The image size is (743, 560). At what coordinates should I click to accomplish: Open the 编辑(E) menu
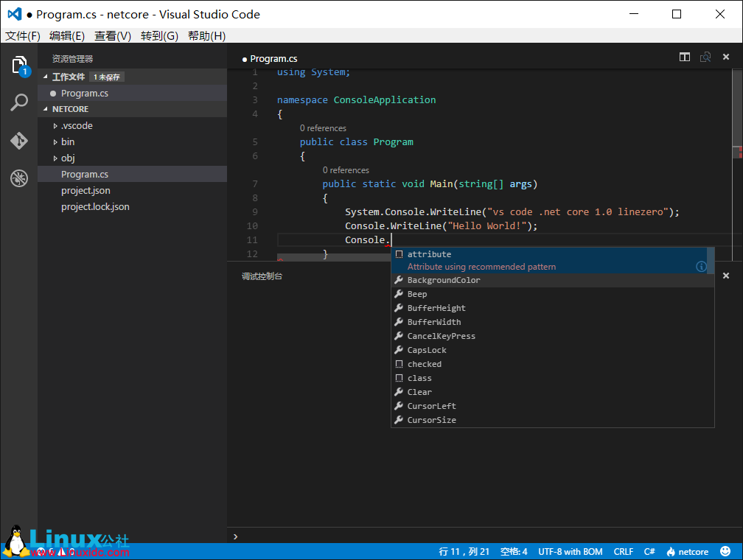[x=67, y=36]
